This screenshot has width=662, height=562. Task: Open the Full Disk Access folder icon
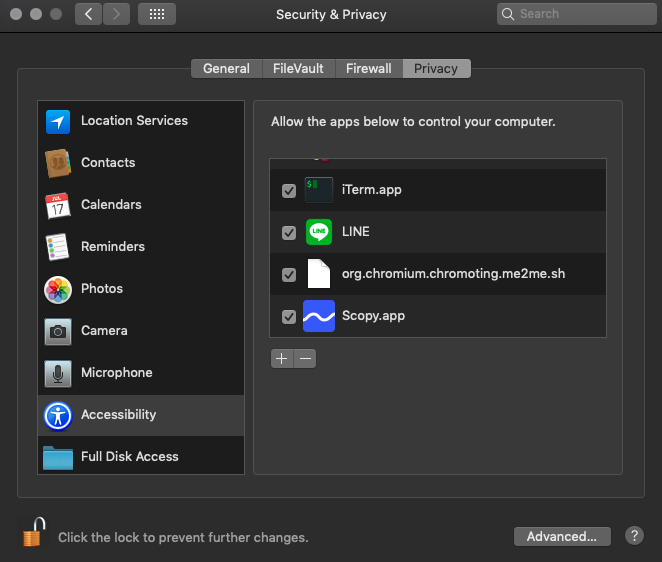pos(58,458)
